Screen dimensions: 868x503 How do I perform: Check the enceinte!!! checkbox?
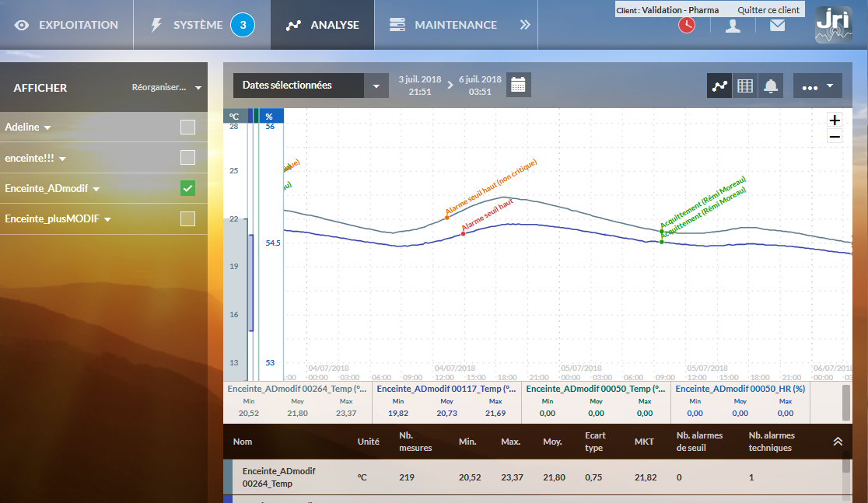[187, 158]
